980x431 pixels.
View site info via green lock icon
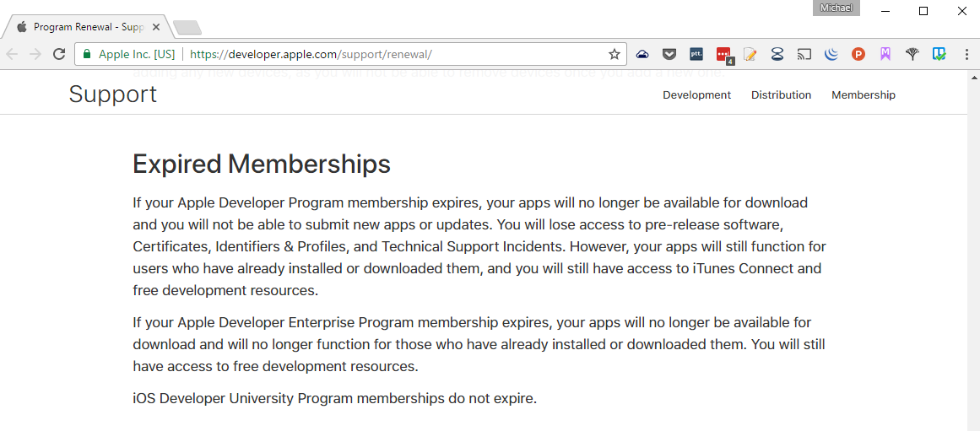point(86,54)
